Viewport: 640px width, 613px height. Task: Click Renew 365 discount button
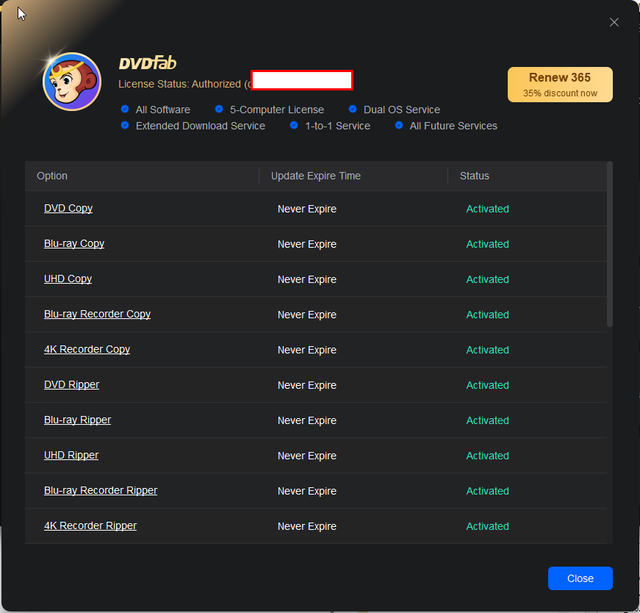tap(560, 84)
